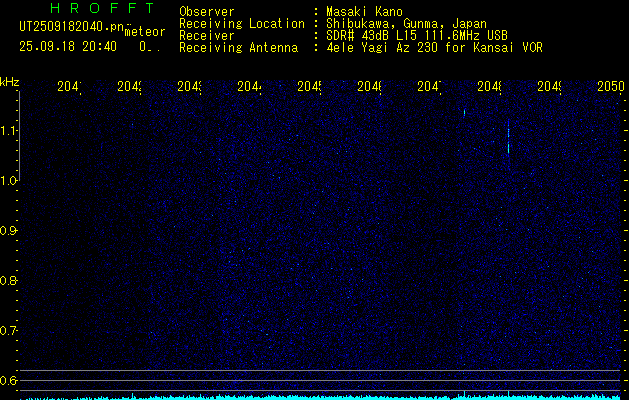Viewport: 629px width, 400px height.
Task: Click the short meteor echo before 2048
Action: pyautogui.click(x=464, y=113)
